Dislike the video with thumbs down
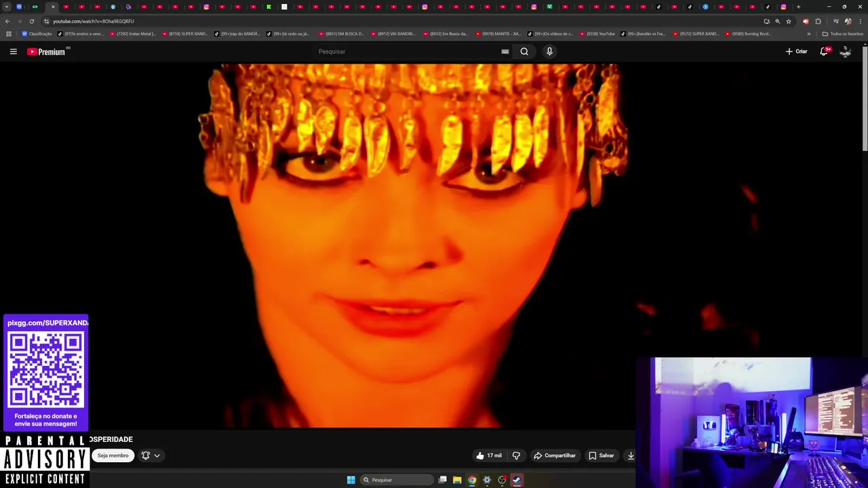 516,455
